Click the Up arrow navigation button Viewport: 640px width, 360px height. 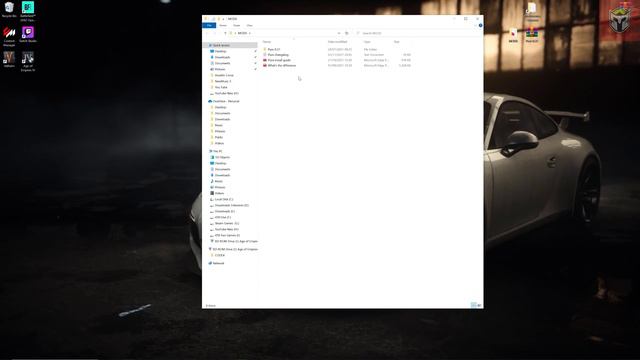tap(225, 33)
